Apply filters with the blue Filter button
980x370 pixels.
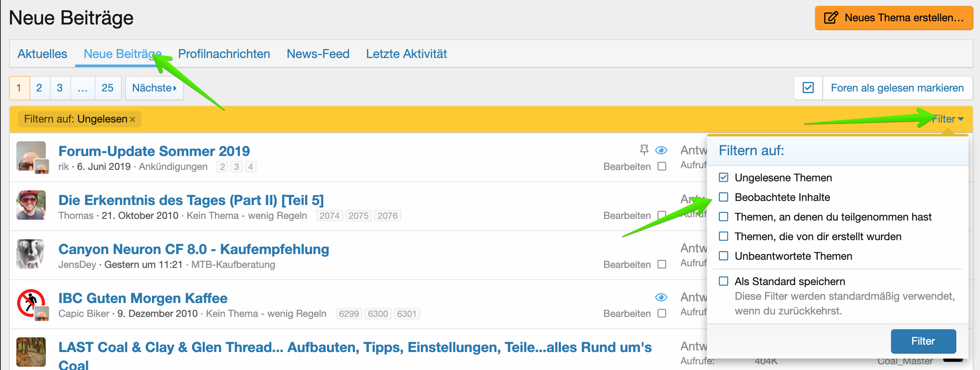[923, 341]
